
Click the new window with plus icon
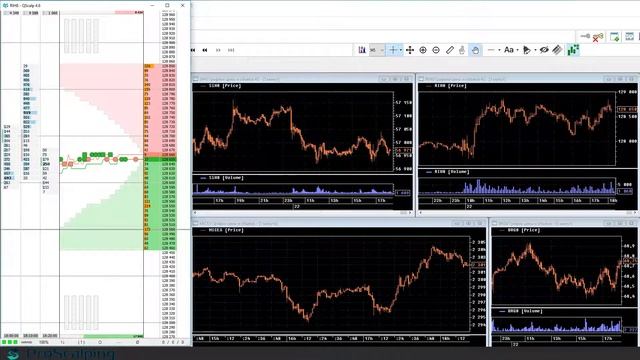(614, 37)
